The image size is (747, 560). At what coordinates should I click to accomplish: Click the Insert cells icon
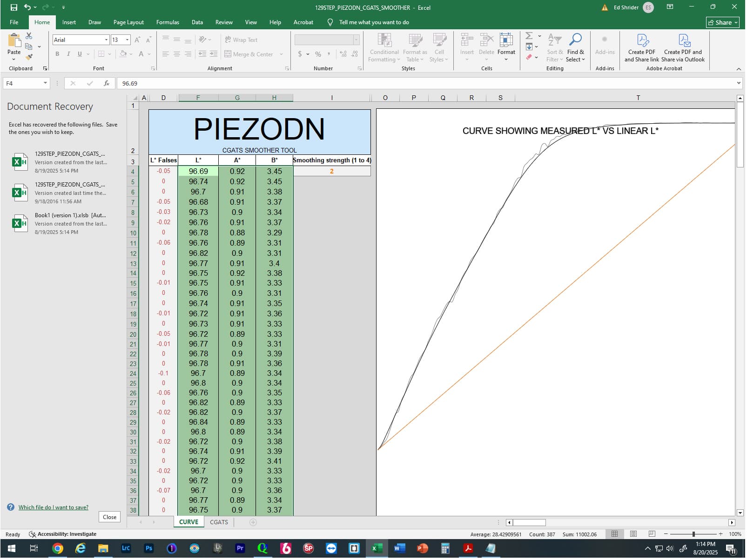pos(468,40)
